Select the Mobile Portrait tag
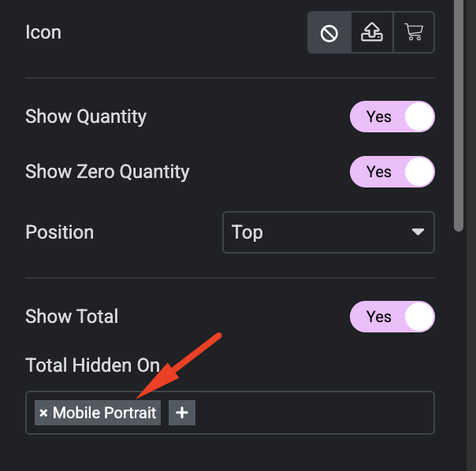This screenshot has width=476, height=471. (x=104, y=413)
